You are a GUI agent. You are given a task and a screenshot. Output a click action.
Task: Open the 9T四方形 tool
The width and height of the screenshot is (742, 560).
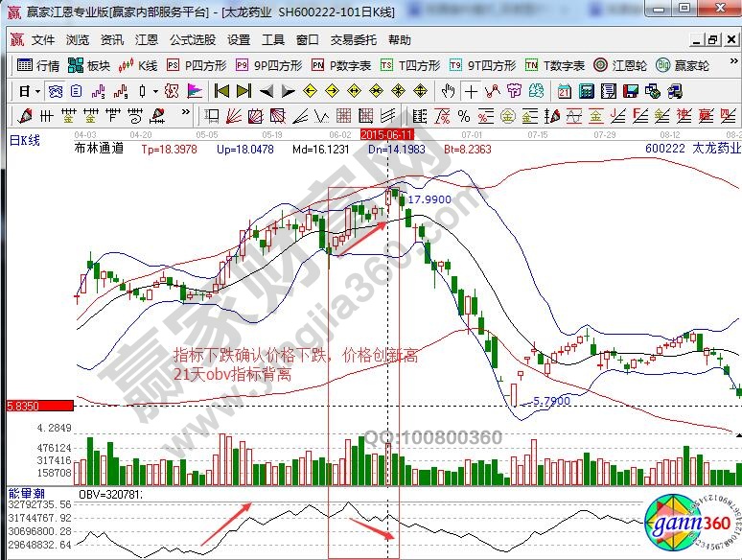[482, 65]
